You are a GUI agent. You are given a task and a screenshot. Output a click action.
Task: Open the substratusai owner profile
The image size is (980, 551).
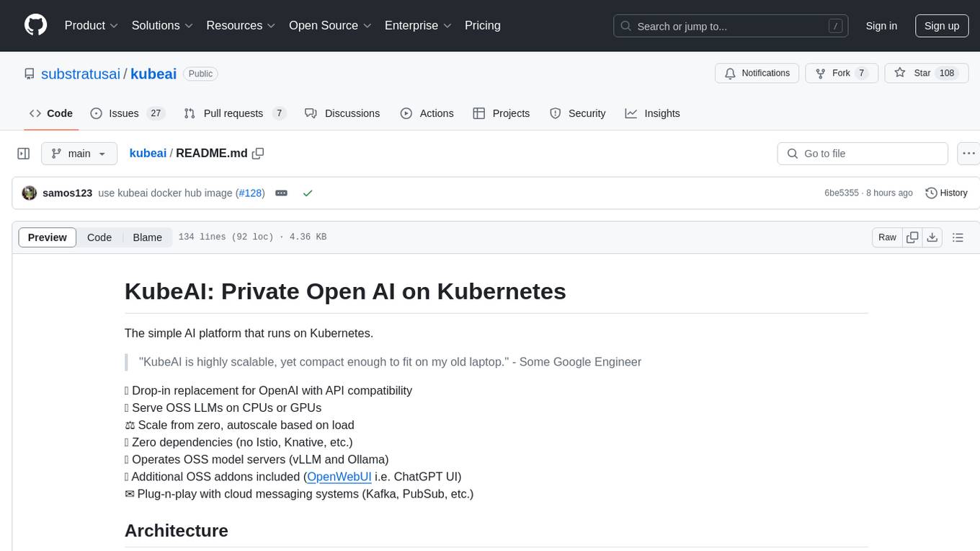pyautogui.click(x=81, y=74)
